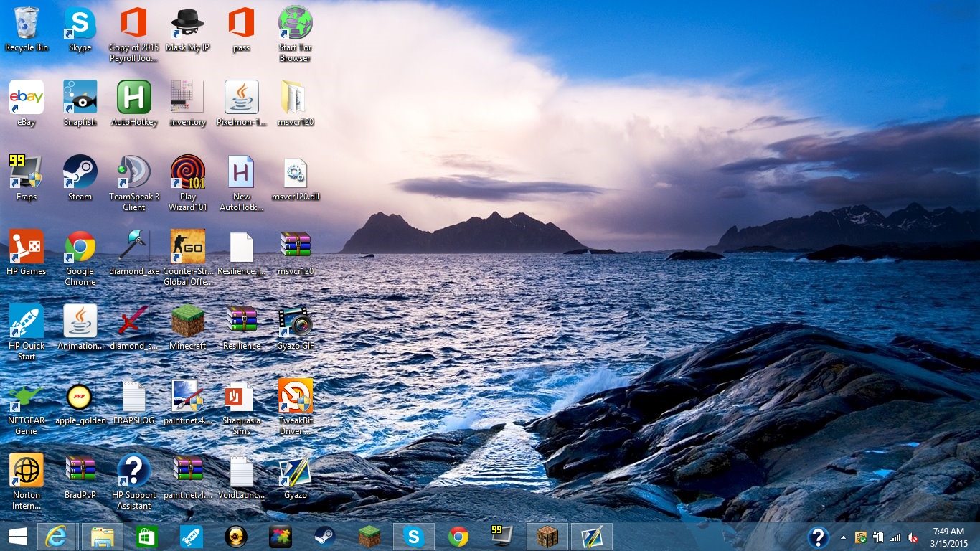Image resolution: width=980 pixels, height=551 pixels.
Task: Open the Windows Store taskbar icon
Action: pyautogui.click(x=147, y=536)
